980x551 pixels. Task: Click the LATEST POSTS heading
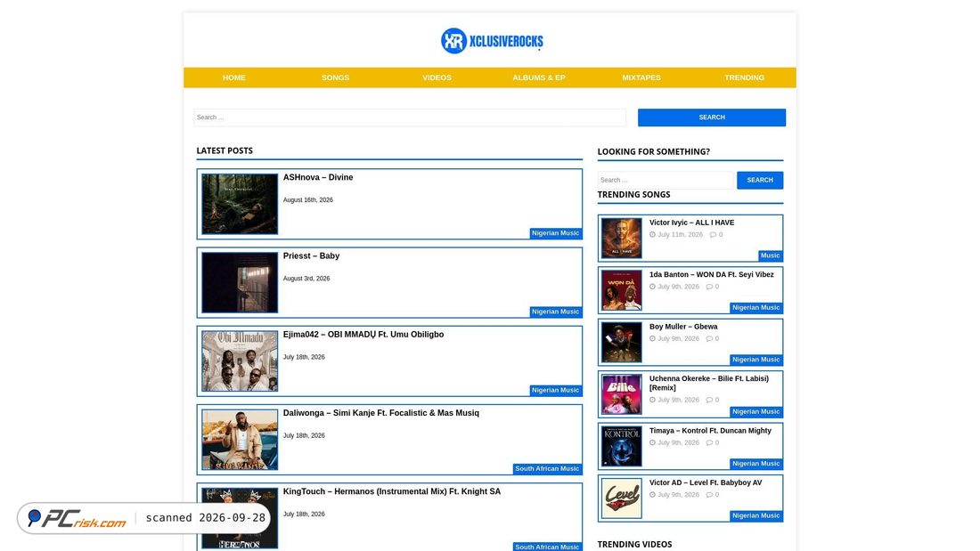(x=225, y=150)
